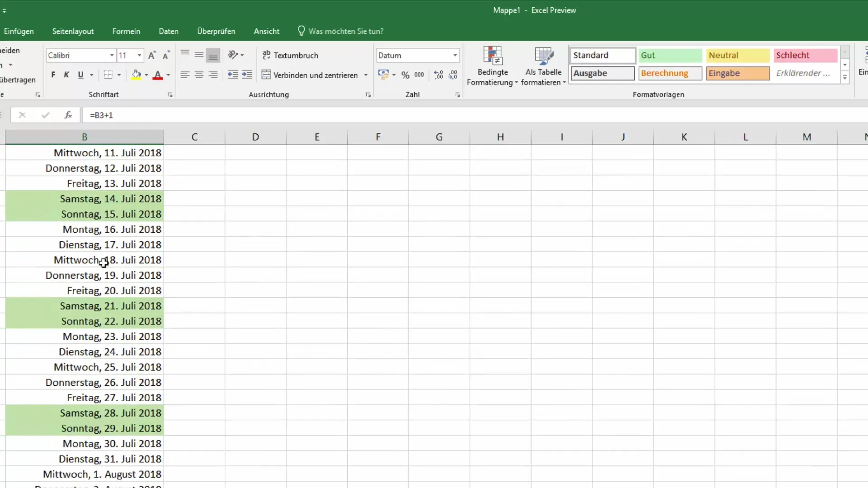Open the Datum number format dropdown
Viewport: 868px width, 488px height.
(455, 55)
